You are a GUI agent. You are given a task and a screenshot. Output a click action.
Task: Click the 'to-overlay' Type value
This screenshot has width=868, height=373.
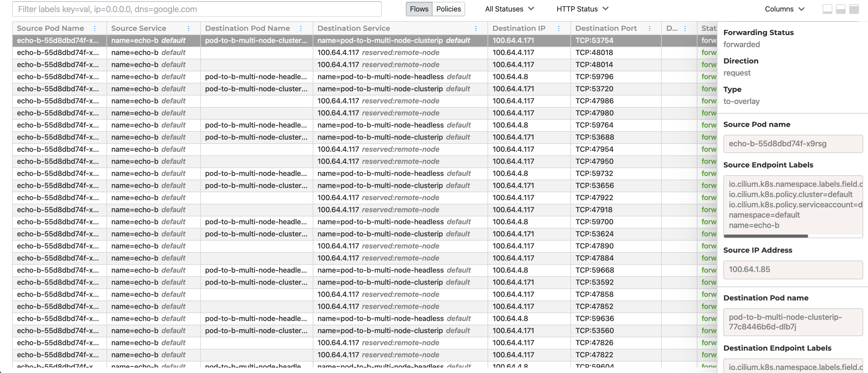[741, 101]
